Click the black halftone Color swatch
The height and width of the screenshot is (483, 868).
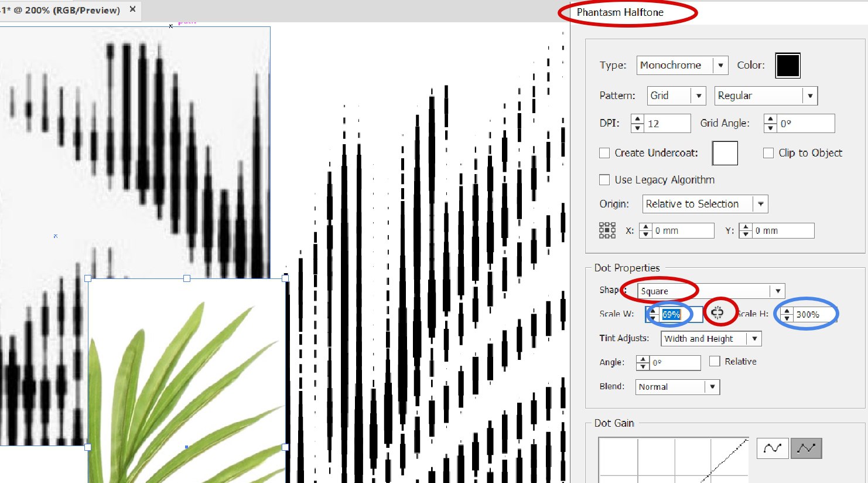pyautogui.click(x=787, y=65)
